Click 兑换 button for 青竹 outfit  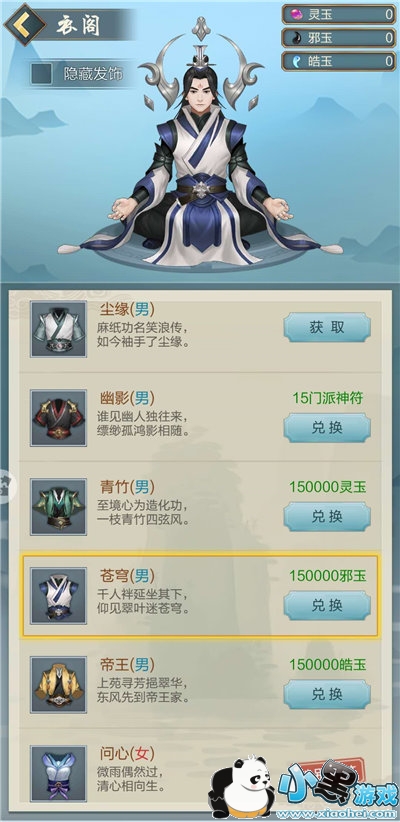(x=327, y=516)
